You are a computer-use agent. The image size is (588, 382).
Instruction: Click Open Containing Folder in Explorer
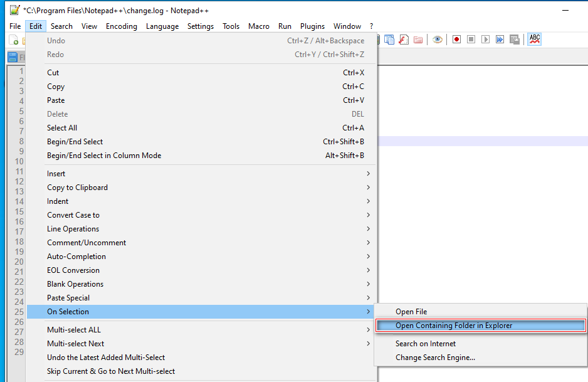tap(454, 326)
